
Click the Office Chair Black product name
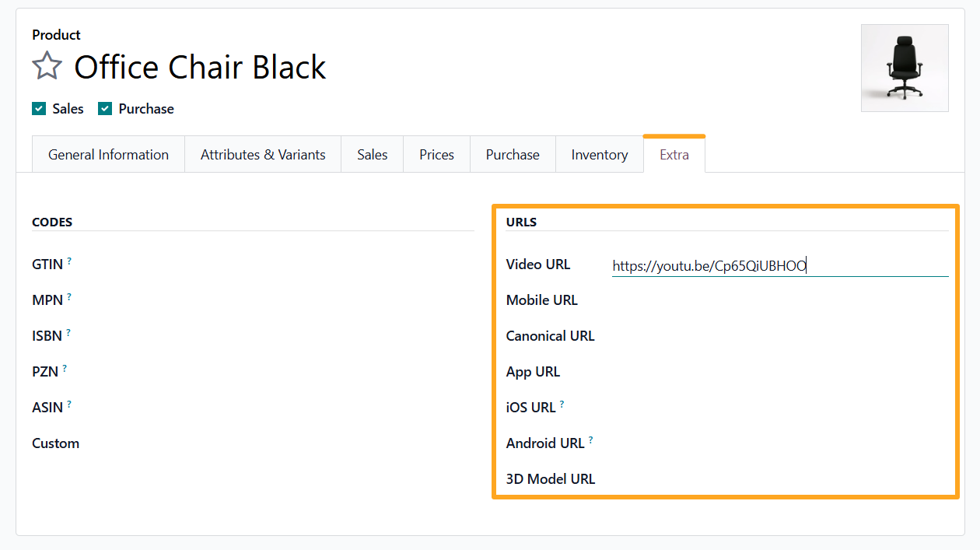point(200,67)
